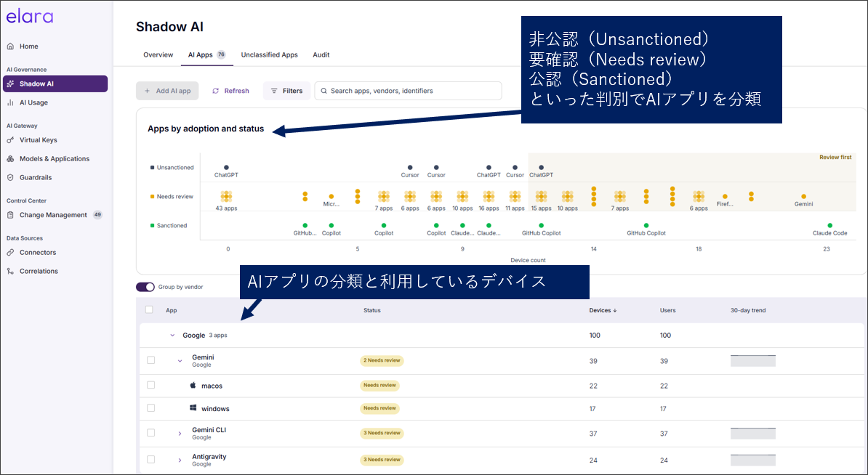Click the Models & Applications icon
Screen dimensions: 868x475
pos(10,159)
